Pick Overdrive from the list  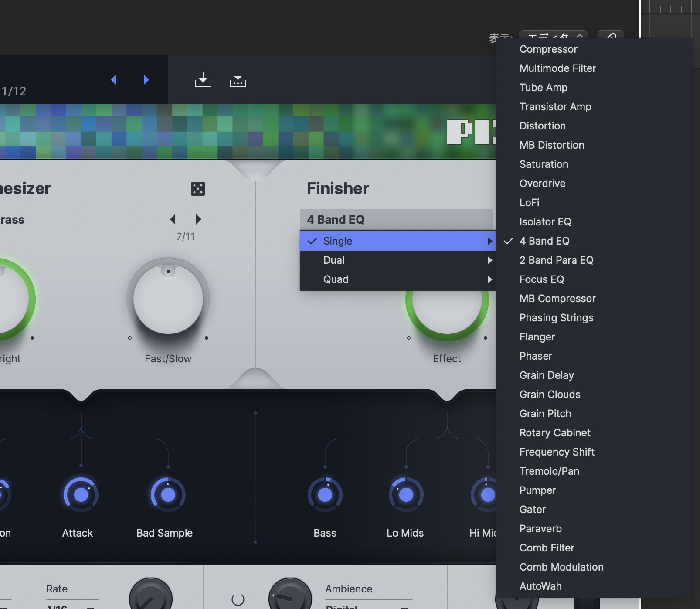coord(594,184)
